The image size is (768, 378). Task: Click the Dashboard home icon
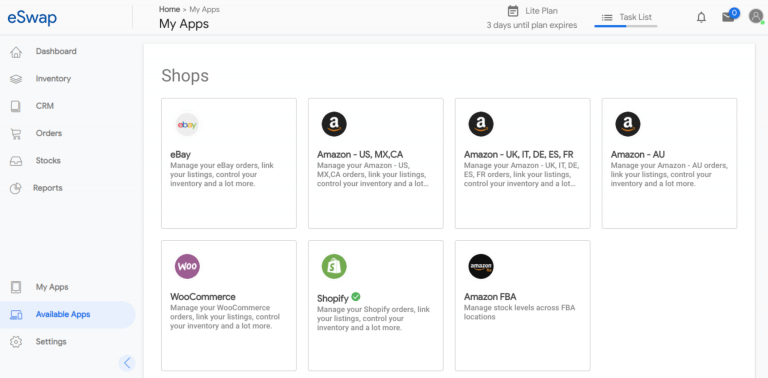[16, 51]
